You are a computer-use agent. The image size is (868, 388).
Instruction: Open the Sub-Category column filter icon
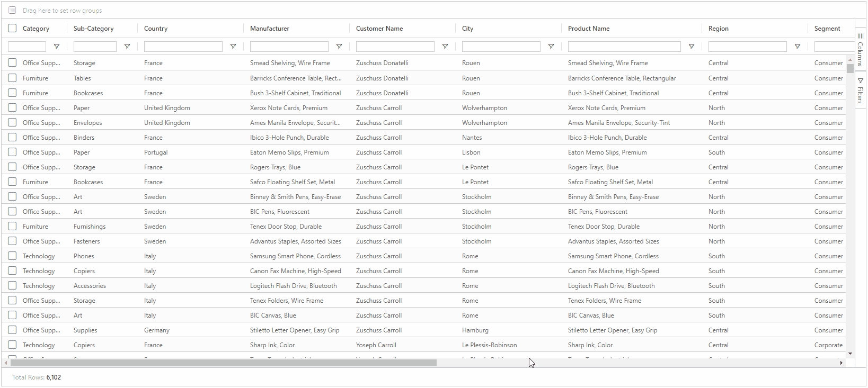(127, 47)
